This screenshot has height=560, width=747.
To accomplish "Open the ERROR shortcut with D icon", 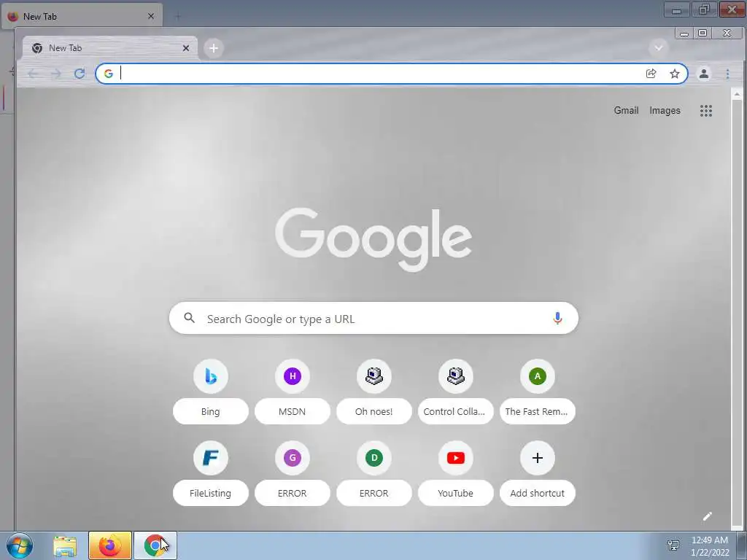I will tap(374, 458).
